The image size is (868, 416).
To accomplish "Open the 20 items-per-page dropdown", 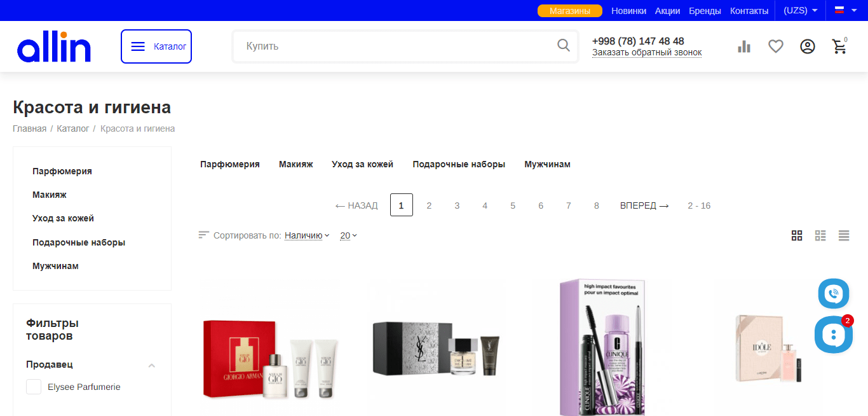I will click(x=348, y=235).
